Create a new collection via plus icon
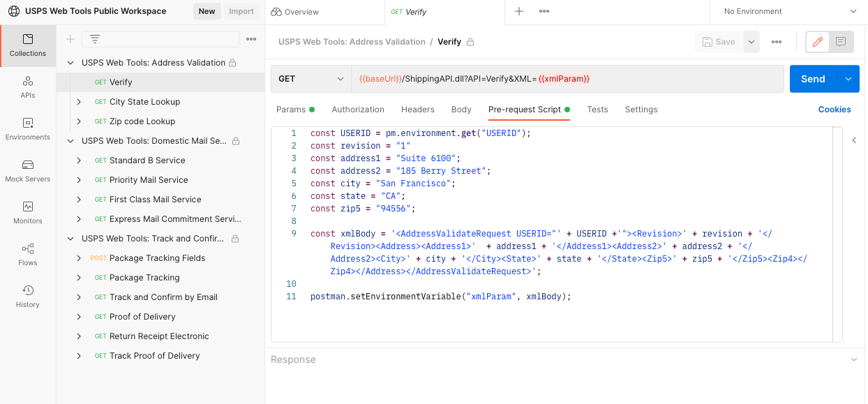The height and width of the screenshot is (404, 868). [x=70, y=39]
